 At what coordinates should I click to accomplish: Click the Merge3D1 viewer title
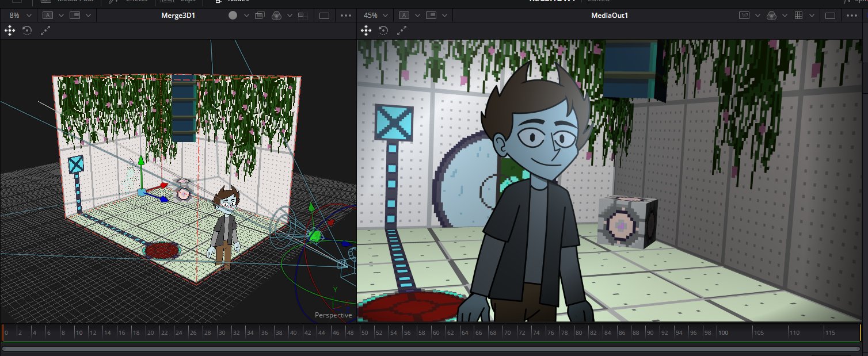click(178, 16)
